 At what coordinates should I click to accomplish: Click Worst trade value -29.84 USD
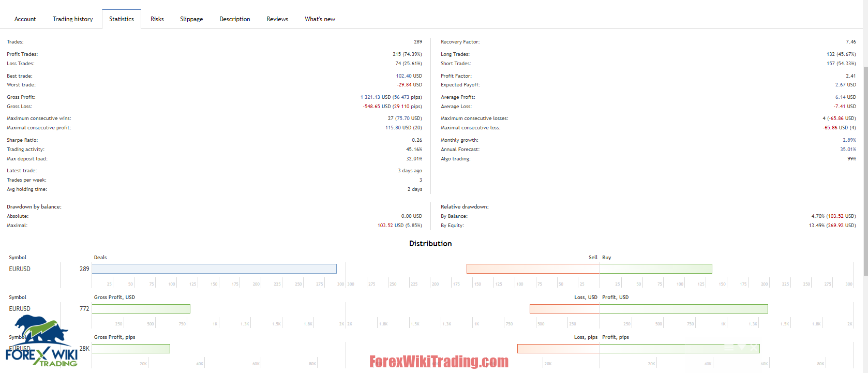click(410, 85)
